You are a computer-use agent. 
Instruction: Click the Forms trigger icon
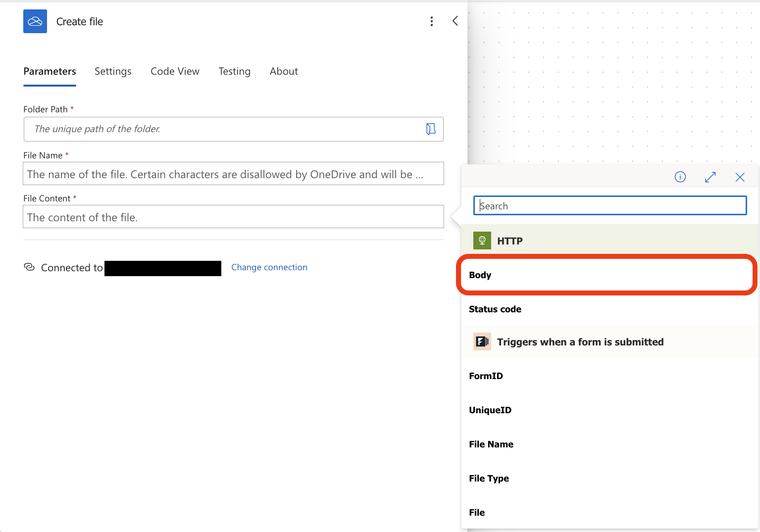point(482,341)
